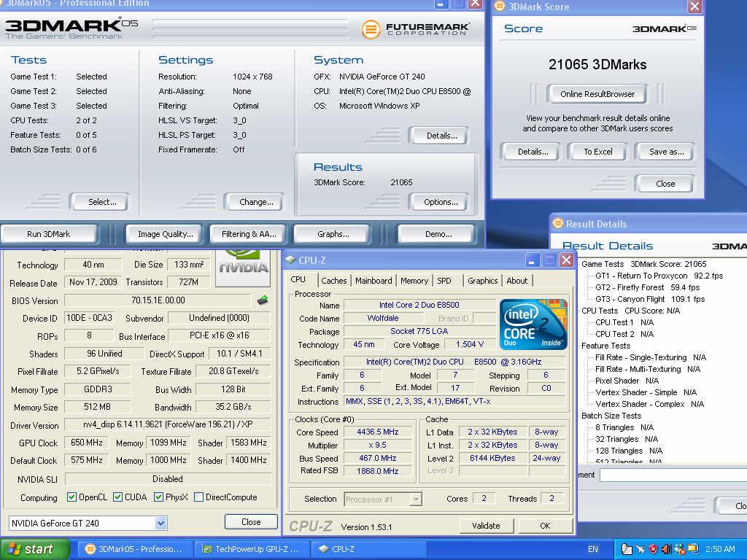The width and height of the screenshot is (747, 560).
Task: Enable the DirectCompute checkbox
Action: [198, 497]
